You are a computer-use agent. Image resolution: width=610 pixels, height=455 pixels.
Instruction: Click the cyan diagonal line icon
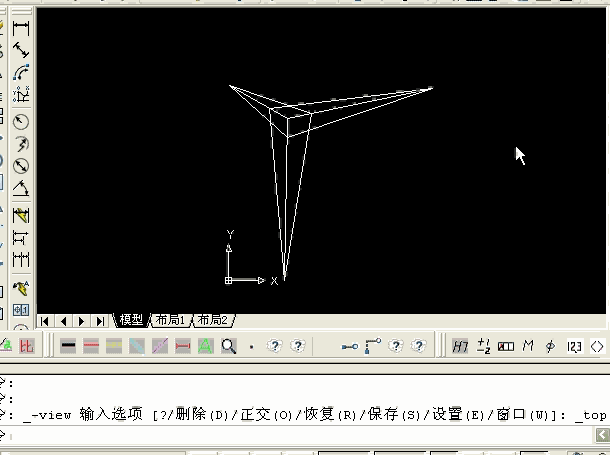(x=137, y=345)
